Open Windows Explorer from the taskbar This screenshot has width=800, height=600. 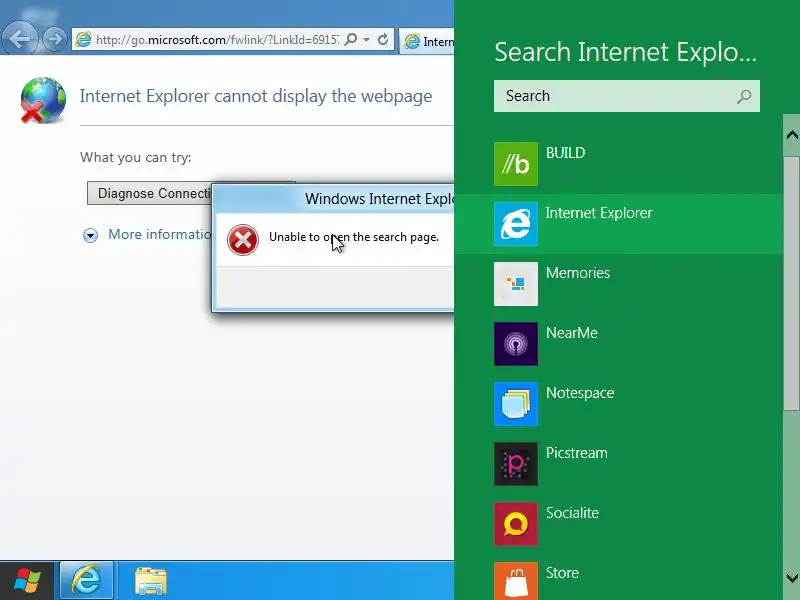point(151,582)
